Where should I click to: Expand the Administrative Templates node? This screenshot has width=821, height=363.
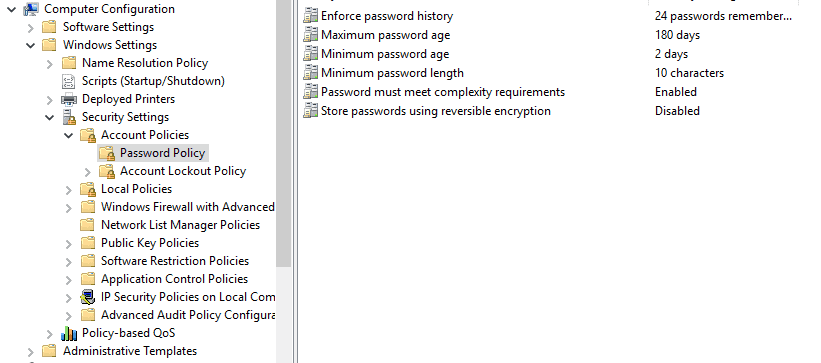point(31,351)
